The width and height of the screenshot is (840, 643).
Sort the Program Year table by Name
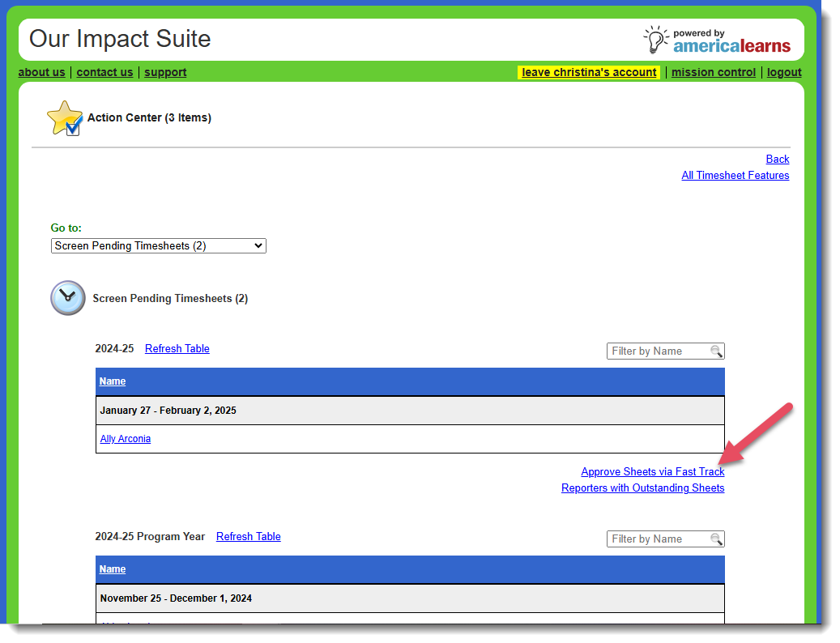[113, 569]
